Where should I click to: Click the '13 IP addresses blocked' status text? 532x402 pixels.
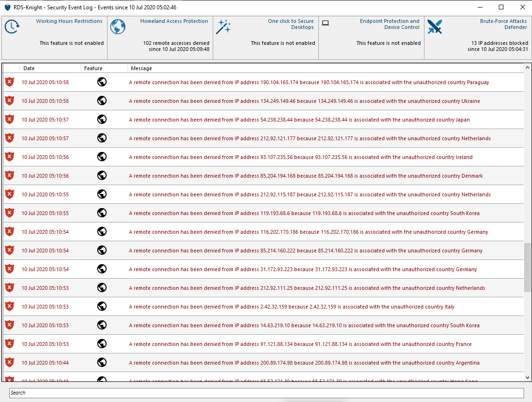click(x=499, y=43)
